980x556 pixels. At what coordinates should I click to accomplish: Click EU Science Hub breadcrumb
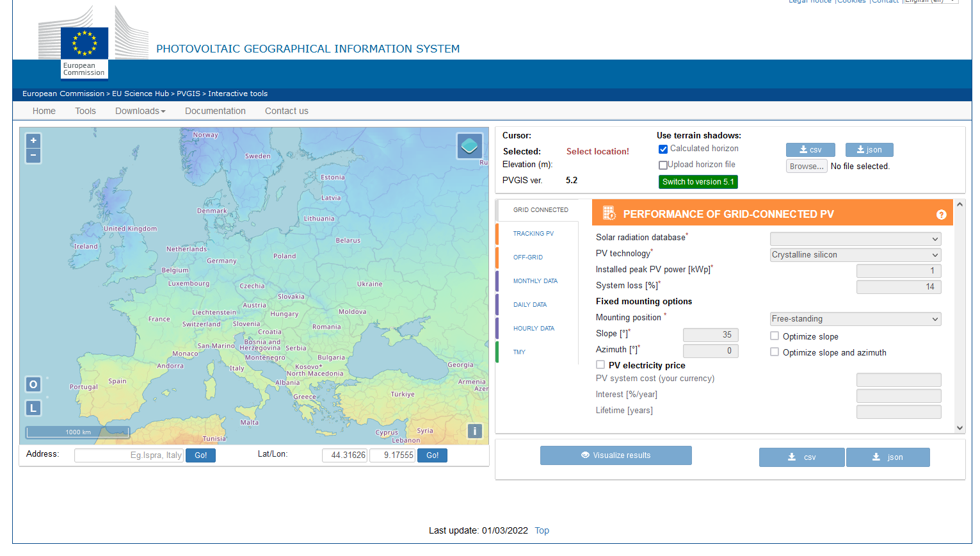[x=140, y=94]
